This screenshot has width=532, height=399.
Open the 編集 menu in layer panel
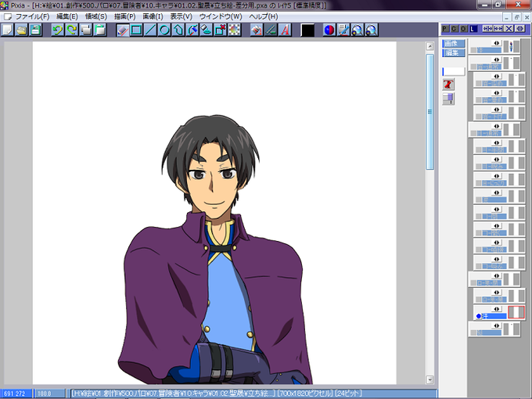point(453,53)
